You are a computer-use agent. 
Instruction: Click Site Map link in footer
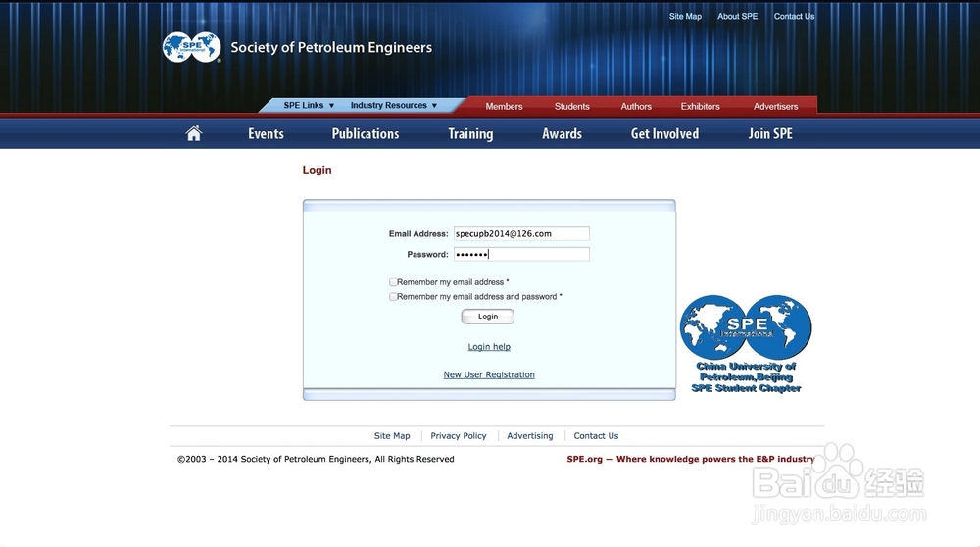(392, 435)
